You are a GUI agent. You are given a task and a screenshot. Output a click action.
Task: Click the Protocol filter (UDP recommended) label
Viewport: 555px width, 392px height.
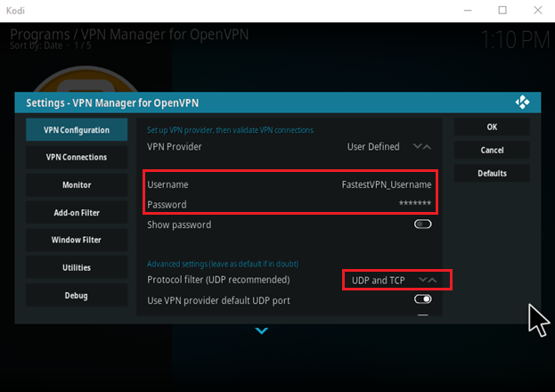[218, 280]
